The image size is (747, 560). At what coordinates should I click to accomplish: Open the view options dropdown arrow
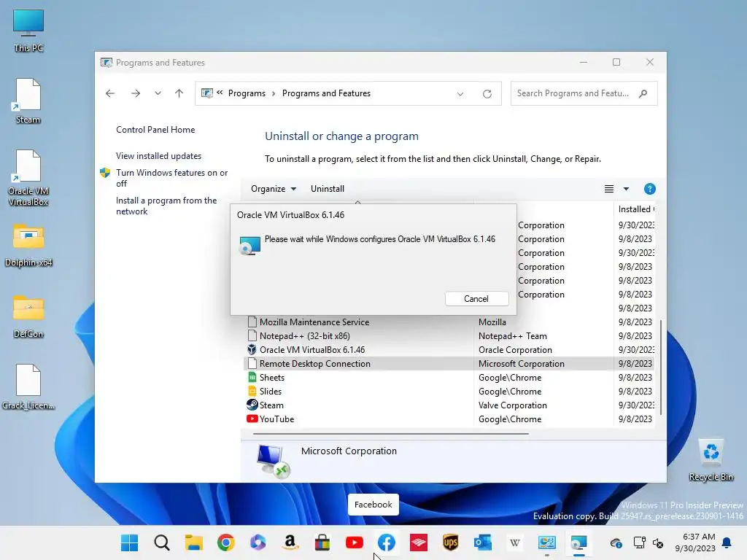click(x=626, y=189)
